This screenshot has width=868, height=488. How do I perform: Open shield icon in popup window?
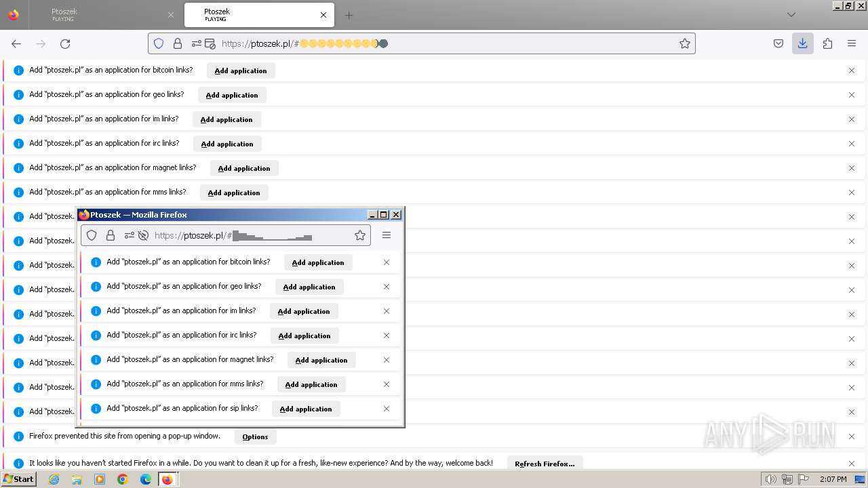[x=92, y=235]
